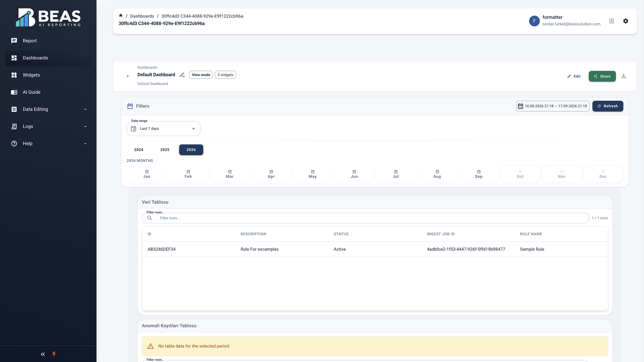
Task: Open the Date range dropdown
Action: [x=163, y=129]
